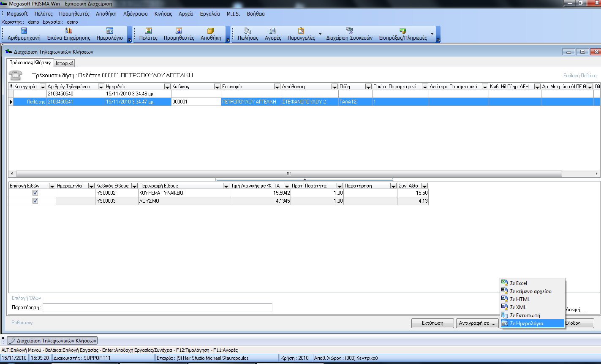Screen dimensions: 601x364
Task: Open Συν. Αξία column filter dropdown
Action: click(x=424, y=186)
